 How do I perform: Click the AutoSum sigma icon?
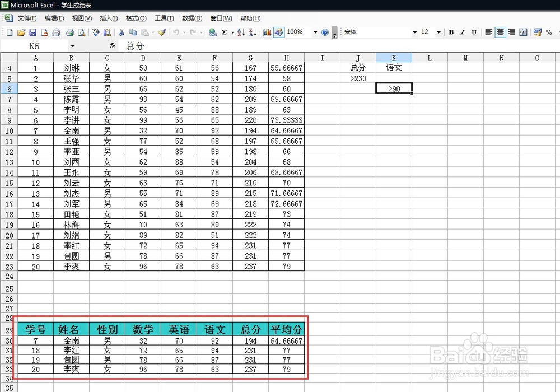[225, 32]
